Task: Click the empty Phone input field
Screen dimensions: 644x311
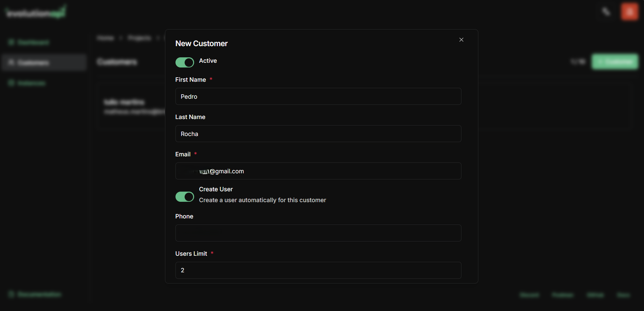Action: (318, 233)
